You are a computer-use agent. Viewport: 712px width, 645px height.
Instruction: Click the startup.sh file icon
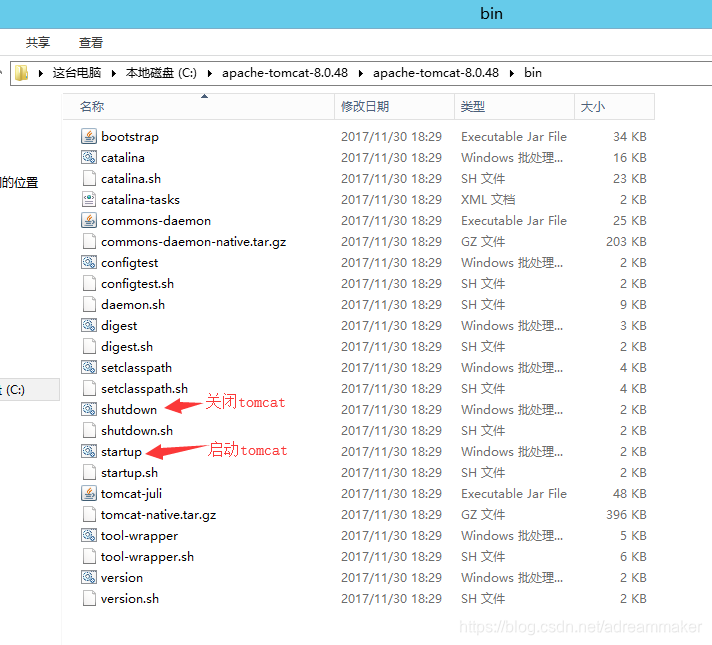pyautogui.click(x=89, y=472)
